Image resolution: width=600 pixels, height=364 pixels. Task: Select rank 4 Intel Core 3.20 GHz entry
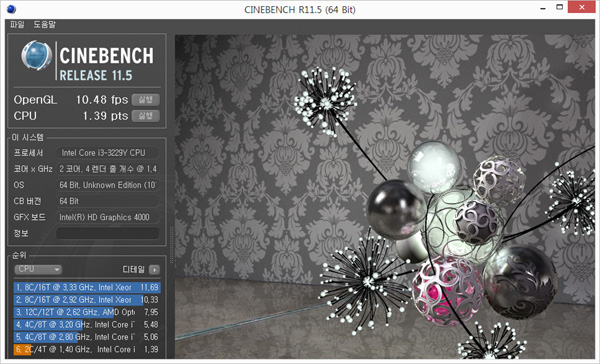pyautogui.click(x=87, y=325)
